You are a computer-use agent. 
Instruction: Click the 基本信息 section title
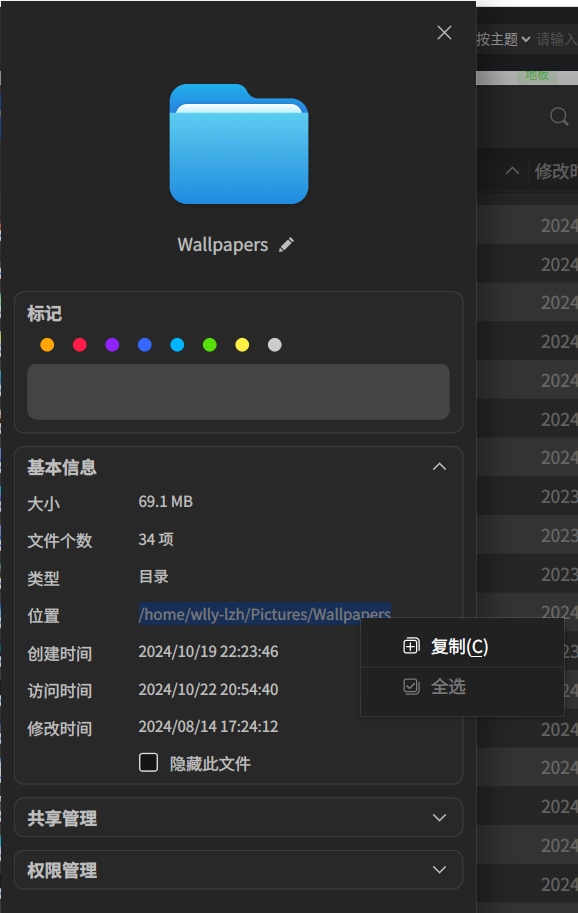[x=62, y=467]
